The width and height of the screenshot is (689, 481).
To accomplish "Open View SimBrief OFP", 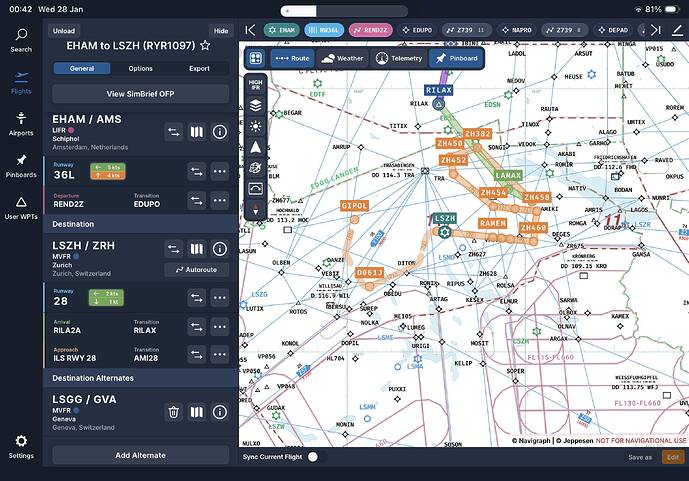I will [x=141, y=94].
